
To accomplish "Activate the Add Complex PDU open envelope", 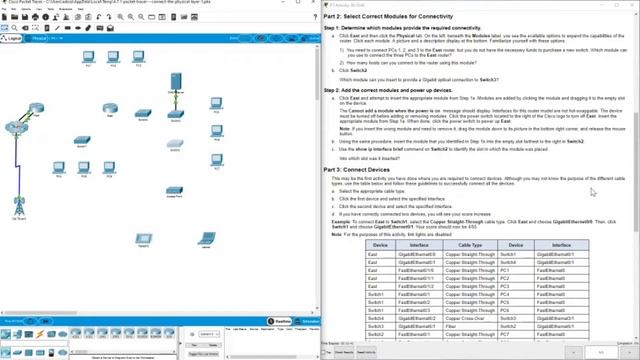I will click(x=110, y=28).
